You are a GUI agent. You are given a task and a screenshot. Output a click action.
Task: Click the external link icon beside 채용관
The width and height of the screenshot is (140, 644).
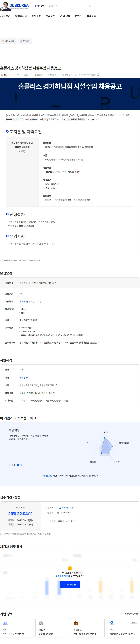(x=98, y=75)
